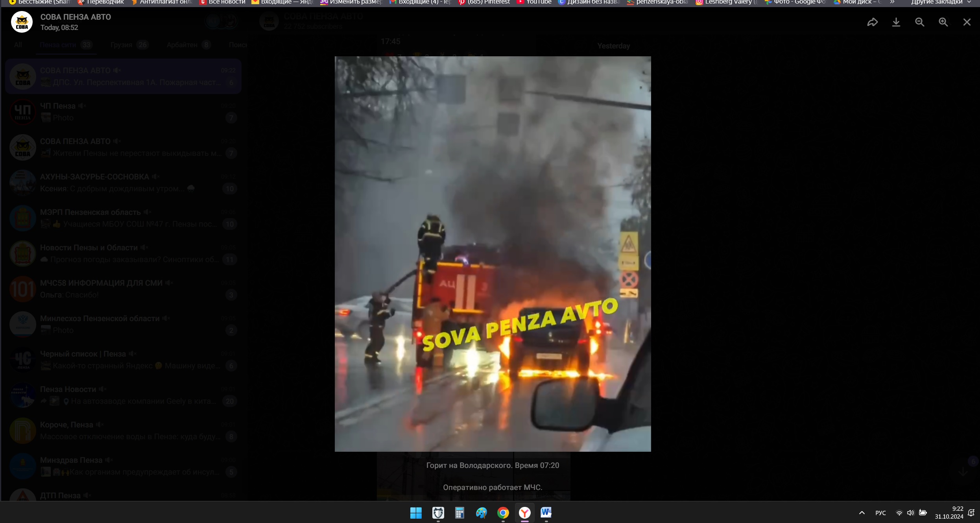Click Yandex Browser taskbar icon
Image resolution: width=980 pixels, height=523 pixels.
coord(524,513)
